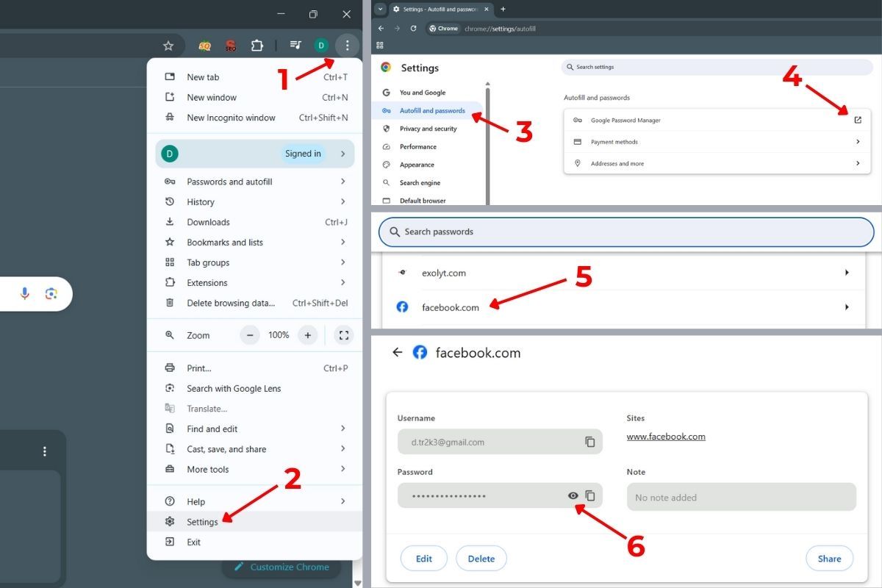The image size is (882, 588).
Task: Choose Delete browsing data menu item
Action: coord(255,303)
